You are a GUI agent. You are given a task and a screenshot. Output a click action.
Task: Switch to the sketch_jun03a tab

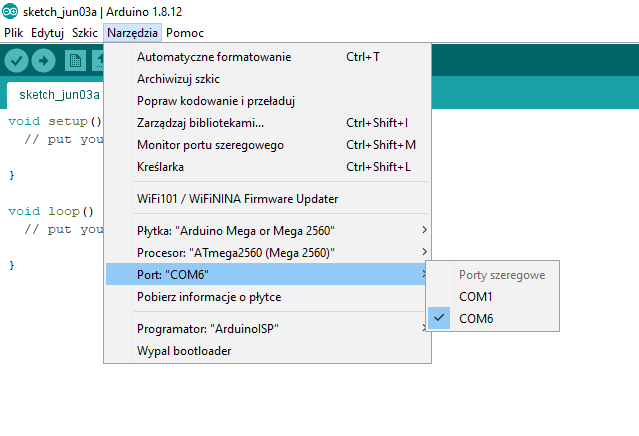pos(57,95)
